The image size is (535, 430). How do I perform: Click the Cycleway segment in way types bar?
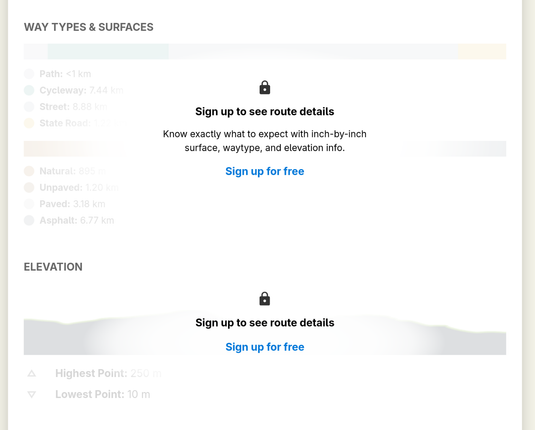pyautogui.click(x=108, y=52)
